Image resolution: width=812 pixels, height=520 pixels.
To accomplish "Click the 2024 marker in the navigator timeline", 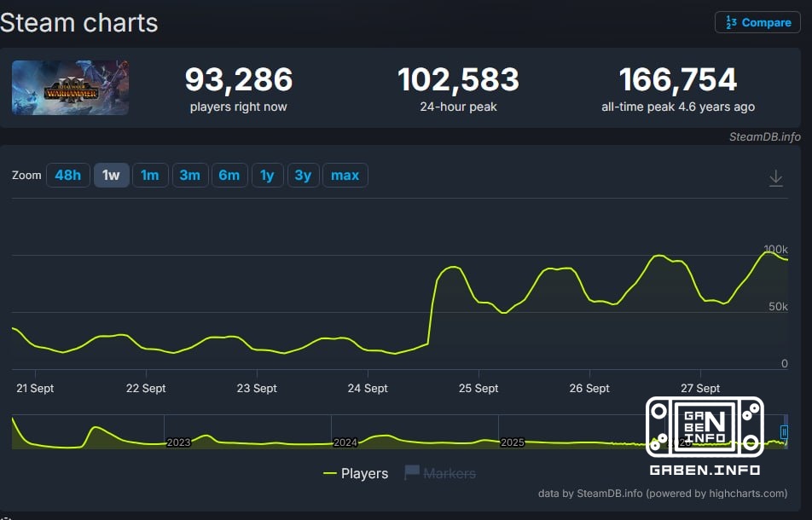I will [x=345, y=442].
